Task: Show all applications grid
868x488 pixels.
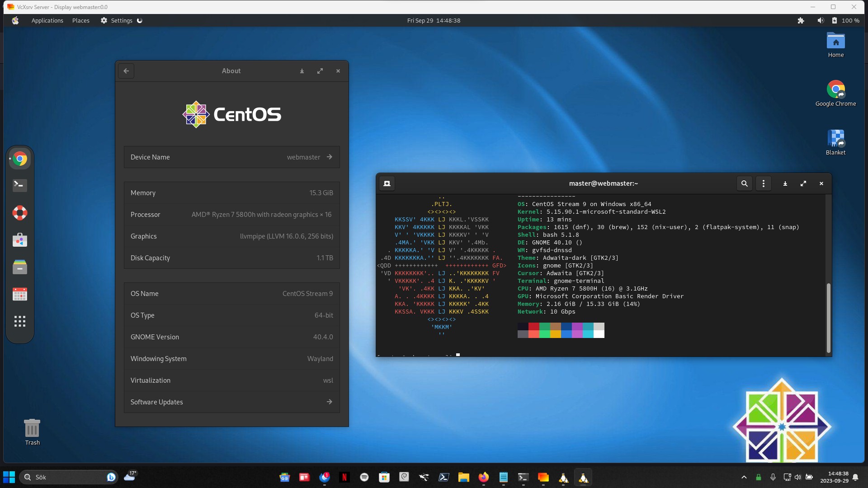Action: tap(20, 321)
